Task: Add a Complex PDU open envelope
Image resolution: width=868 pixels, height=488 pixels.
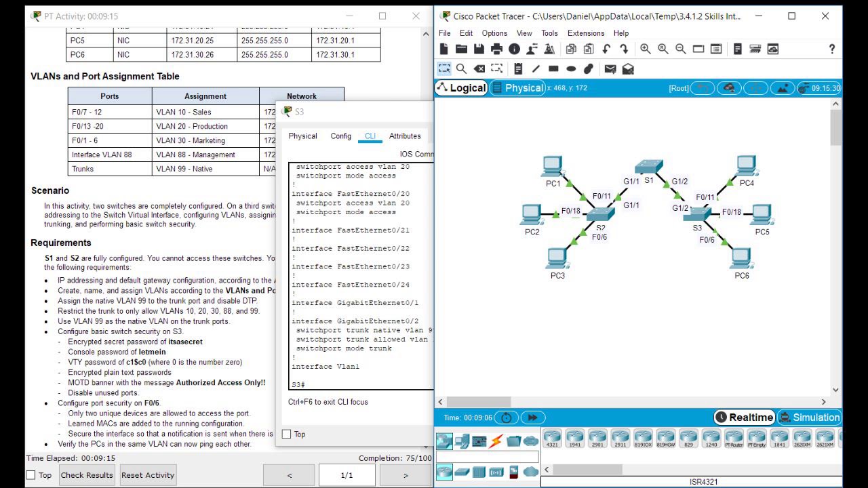Action: (628, 68)
